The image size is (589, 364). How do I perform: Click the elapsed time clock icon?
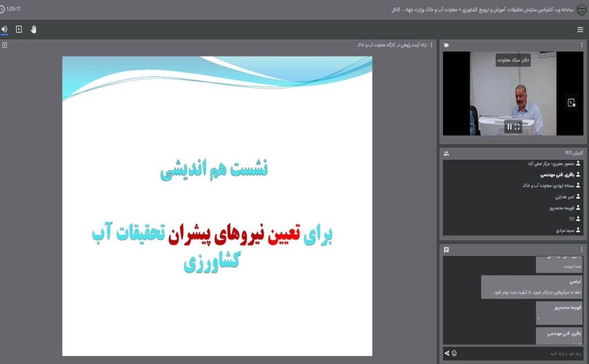[x=2, y=9]
